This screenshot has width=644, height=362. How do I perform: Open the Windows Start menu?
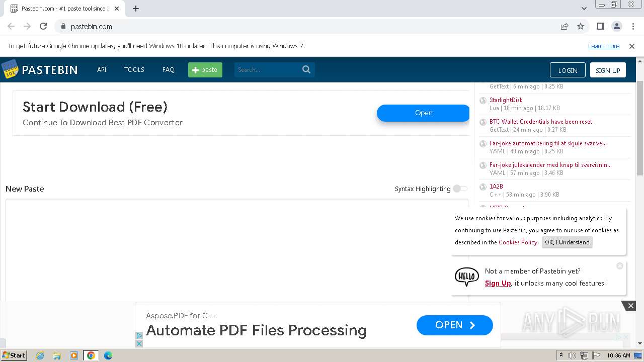[x=14, y=355]
